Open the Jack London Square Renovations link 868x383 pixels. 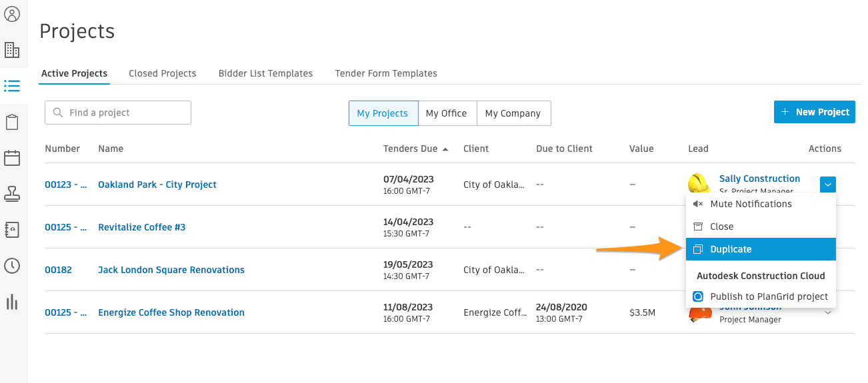pyautogui.click(x=171, y=270)
